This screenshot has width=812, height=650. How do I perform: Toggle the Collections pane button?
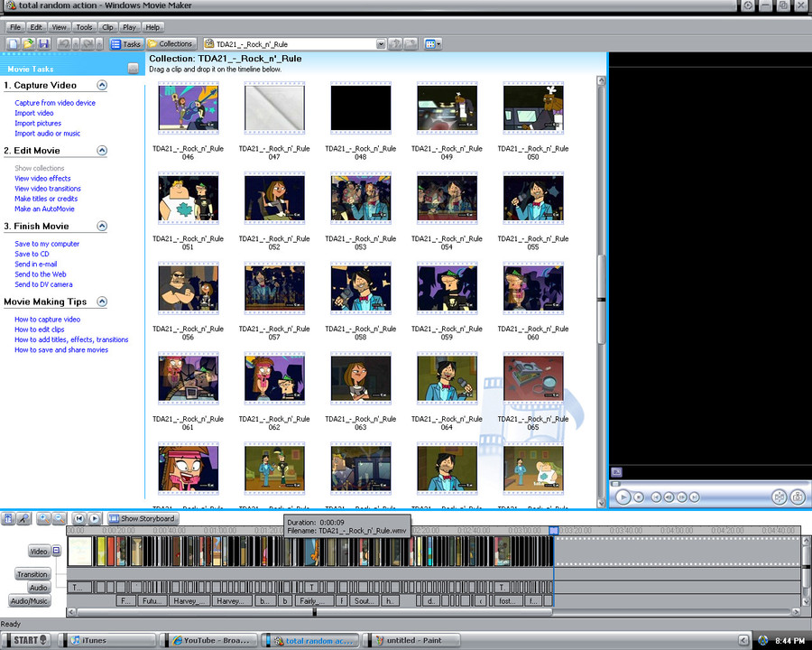pyautogui.click(x=171, y=44)
